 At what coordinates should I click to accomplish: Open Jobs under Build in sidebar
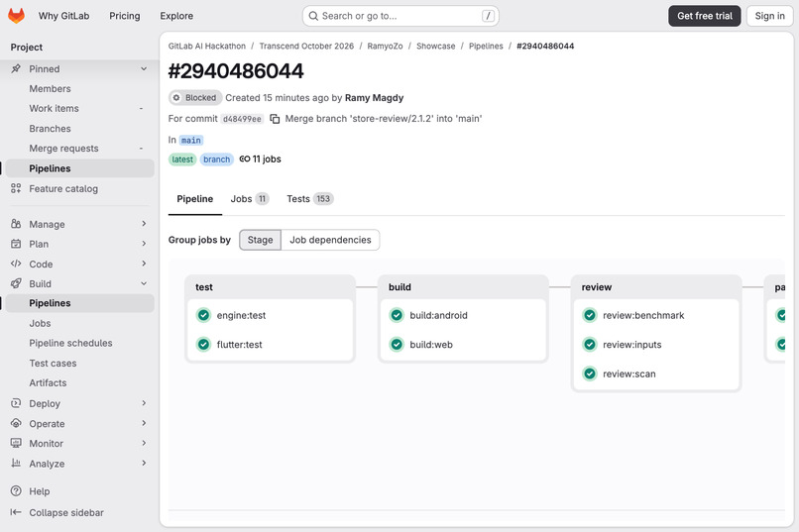tap(80, 323)
